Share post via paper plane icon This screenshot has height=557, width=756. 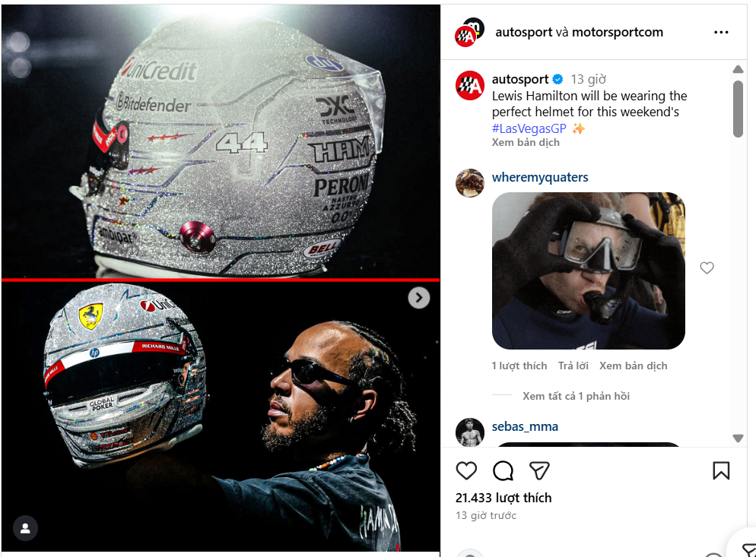[539, 470]
